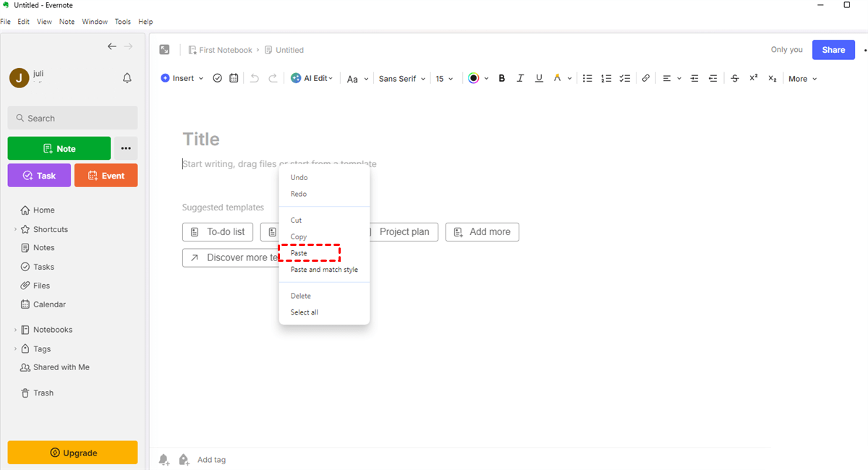
Task: Go forward with the right arrow
Action: coord(128,46)
